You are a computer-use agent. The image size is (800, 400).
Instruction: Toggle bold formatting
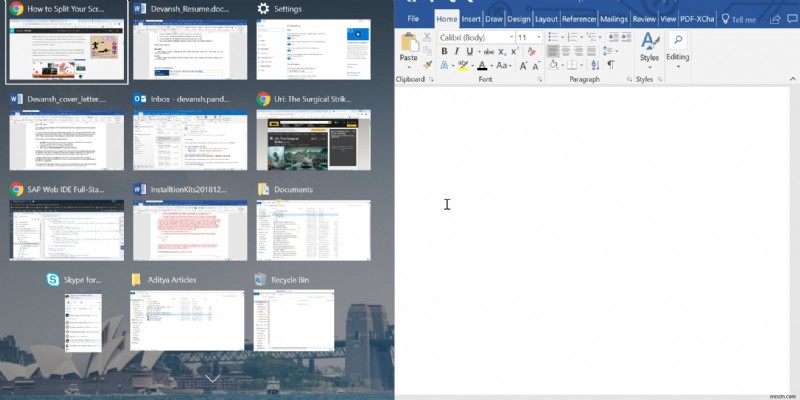pos(444,51)
